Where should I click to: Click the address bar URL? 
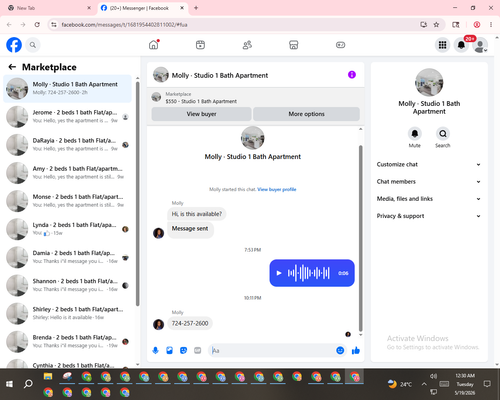(124, 25)
